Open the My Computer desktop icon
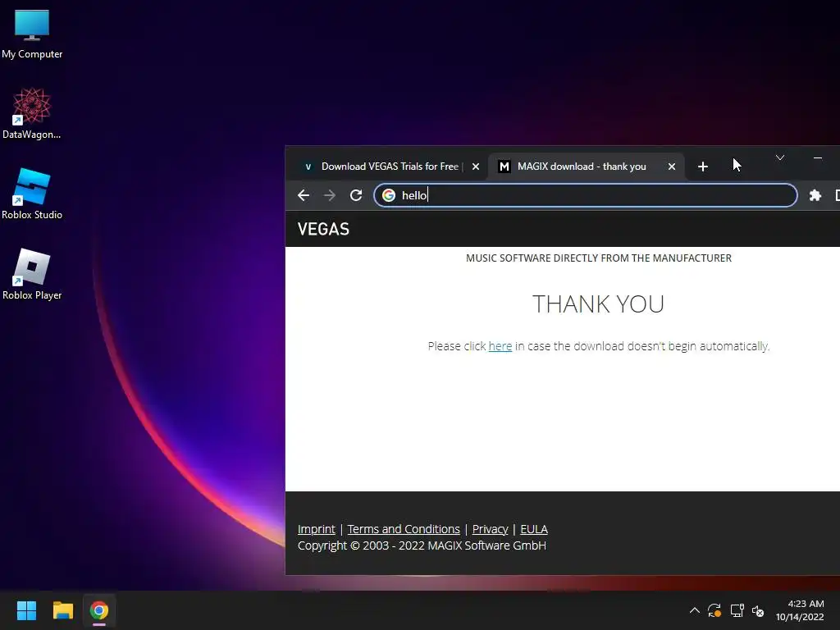 click(x=32, y=34)
